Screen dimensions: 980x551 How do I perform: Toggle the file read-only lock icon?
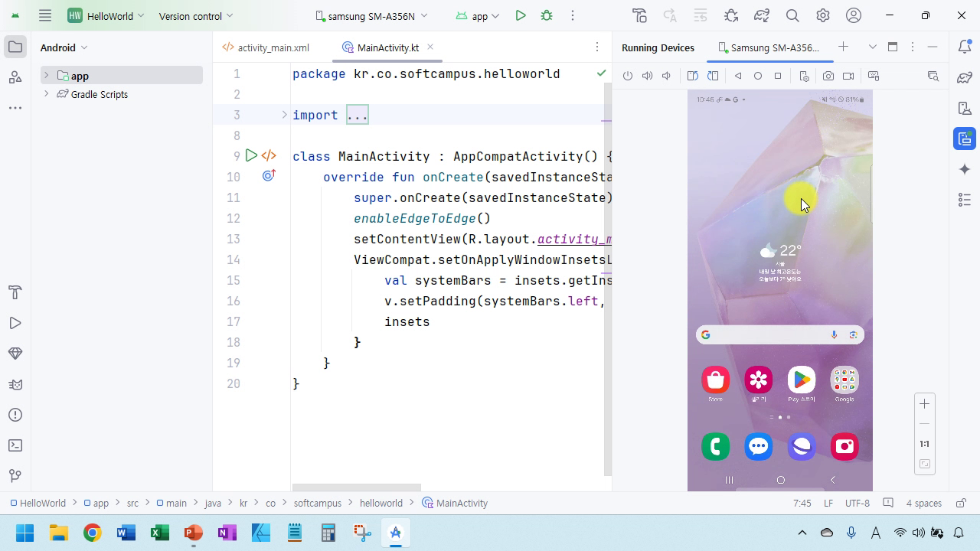coord(961,504)
